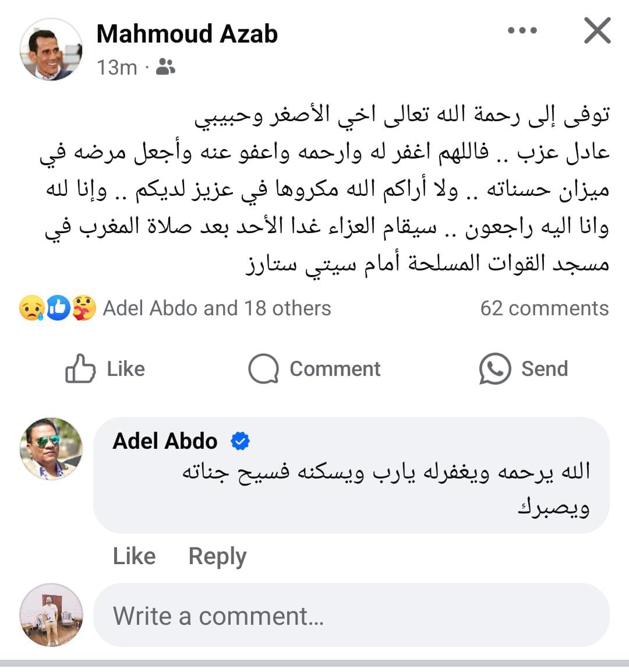Viewport: 629px width, 672px height.
Task: Open Adel Abdo's commenter avatar
Action: pos(51,448)
